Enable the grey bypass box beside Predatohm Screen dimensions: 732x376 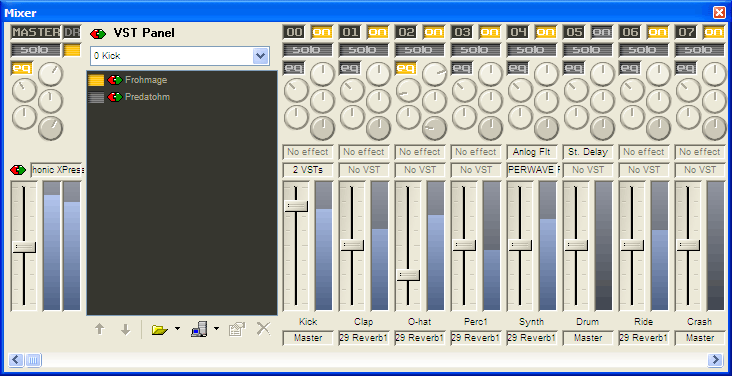tap(96, 97)
